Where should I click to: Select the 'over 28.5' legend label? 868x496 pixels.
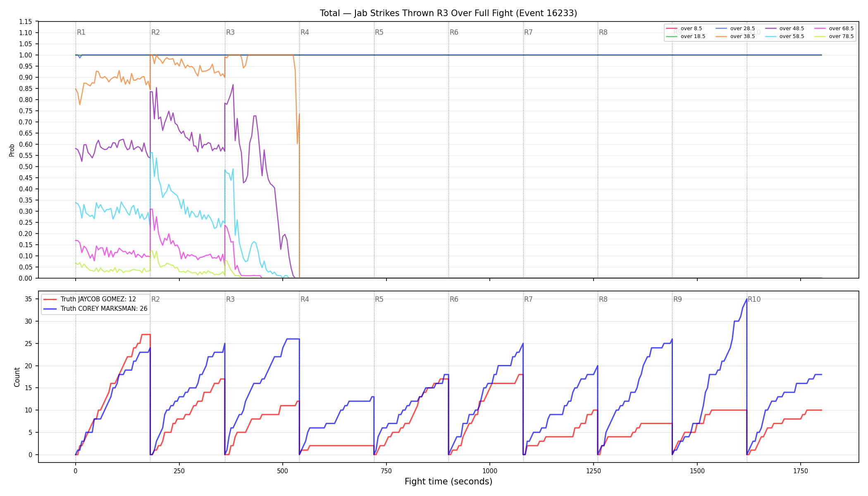pos(742,29)
